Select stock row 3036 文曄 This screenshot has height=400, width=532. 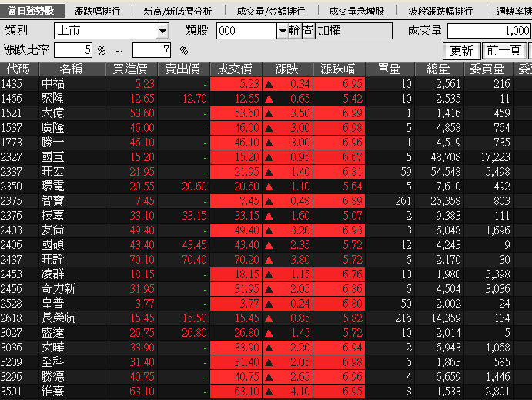266,348
